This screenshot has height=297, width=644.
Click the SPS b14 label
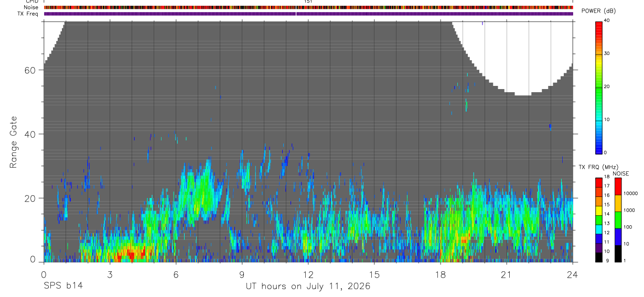click(x=63, y=287)
